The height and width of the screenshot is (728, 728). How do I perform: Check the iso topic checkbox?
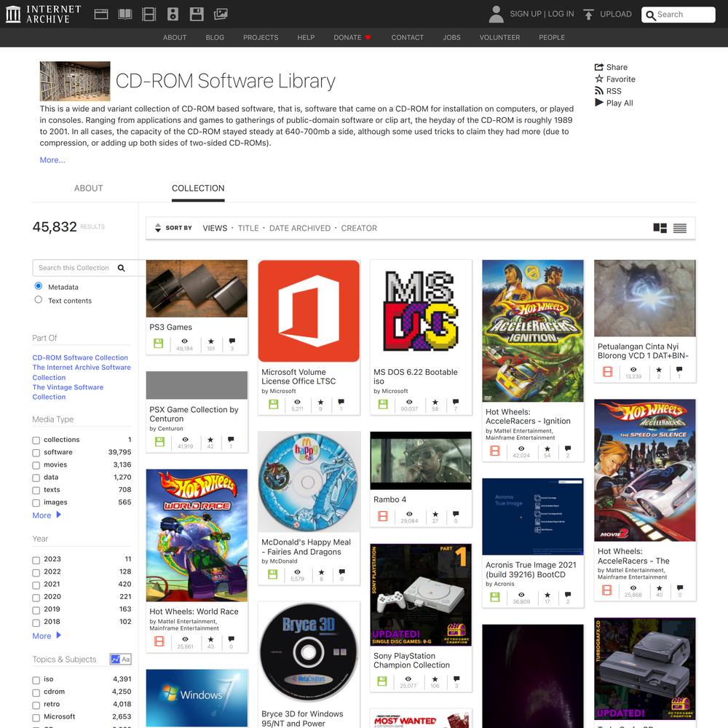click(36, 680)
